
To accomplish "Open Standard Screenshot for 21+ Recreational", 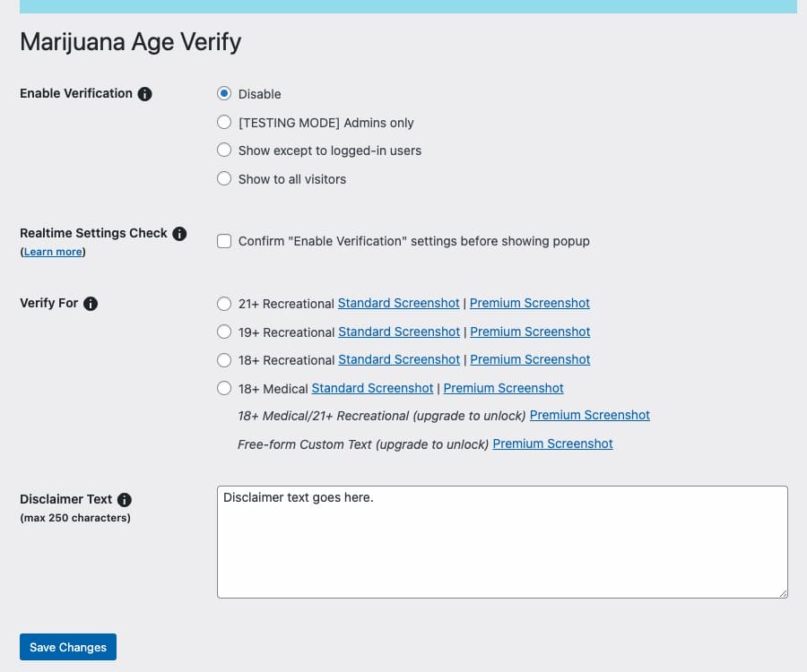I will pos(398,304).
